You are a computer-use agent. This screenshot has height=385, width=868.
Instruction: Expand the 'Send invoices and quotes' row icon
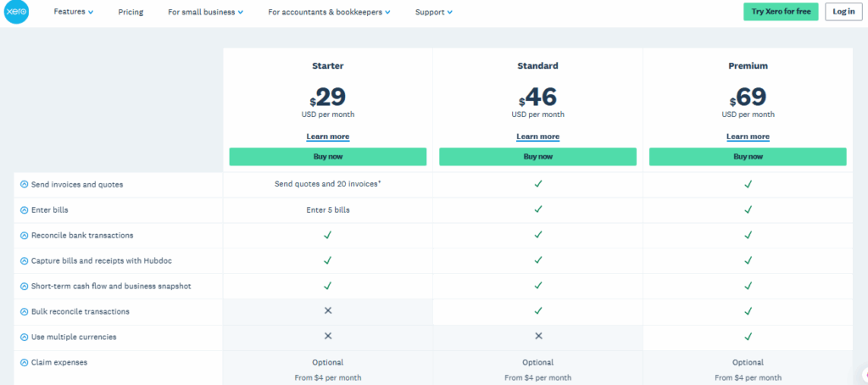[24, 184]
